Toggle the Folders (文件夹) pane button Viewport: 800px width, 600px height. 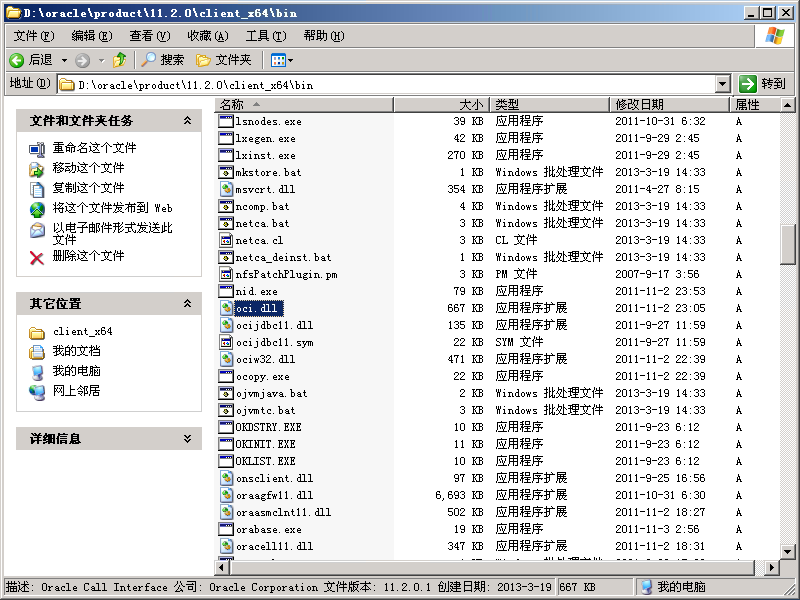tap(224, 60)
